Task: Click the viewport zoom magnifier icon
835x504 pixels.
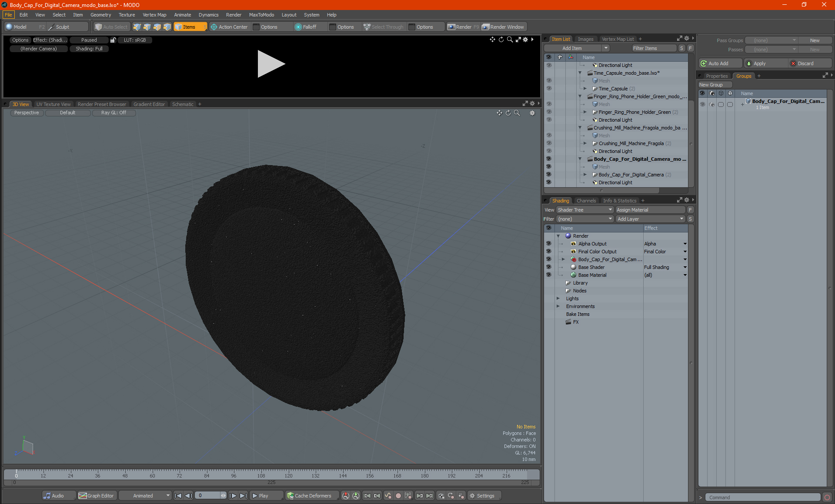Action: point(517,113)
